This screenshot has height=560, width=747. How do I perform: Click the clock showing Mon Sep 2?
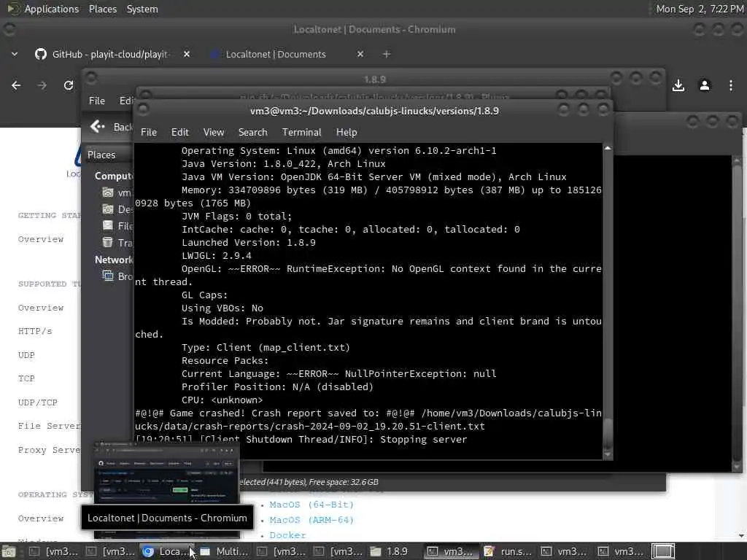[700, 9]
